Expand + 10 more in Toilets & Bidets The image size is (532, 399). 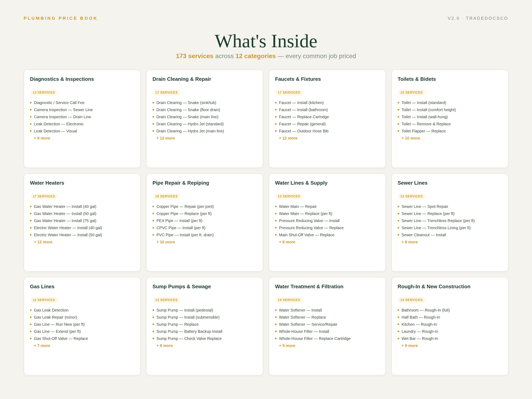click(411, 138)
